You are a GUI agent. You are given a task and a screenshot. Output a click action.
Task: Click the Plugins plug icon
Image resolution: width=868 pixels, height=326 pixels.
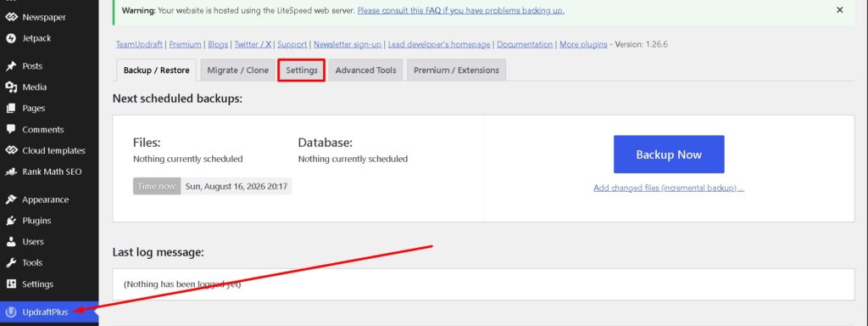(10, 221)
